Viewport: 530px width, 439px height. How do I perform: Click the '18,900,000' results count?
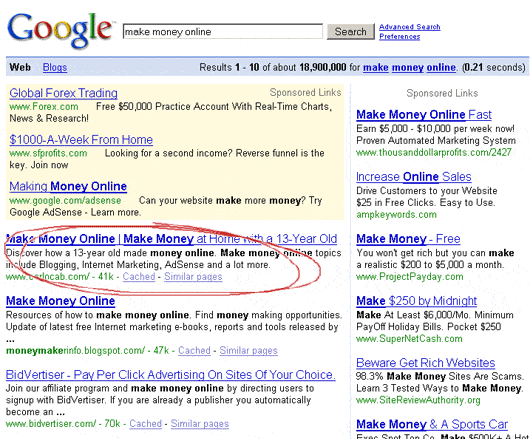point(323,67)
